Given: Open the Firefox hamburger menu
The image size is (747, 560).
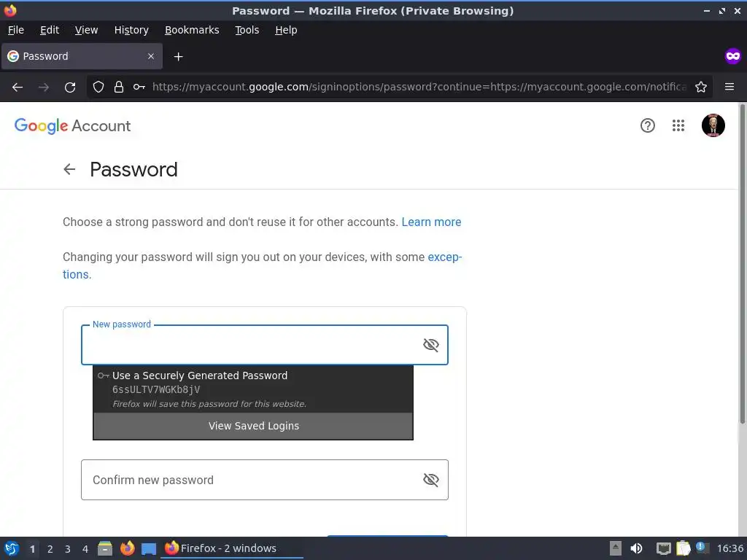Looking at the screenshot, I should (729, 87).
